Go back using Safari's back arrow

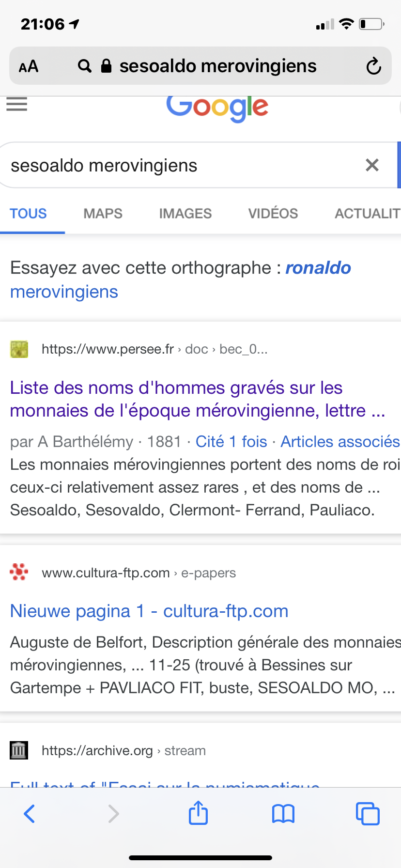[x=30, y=813]
